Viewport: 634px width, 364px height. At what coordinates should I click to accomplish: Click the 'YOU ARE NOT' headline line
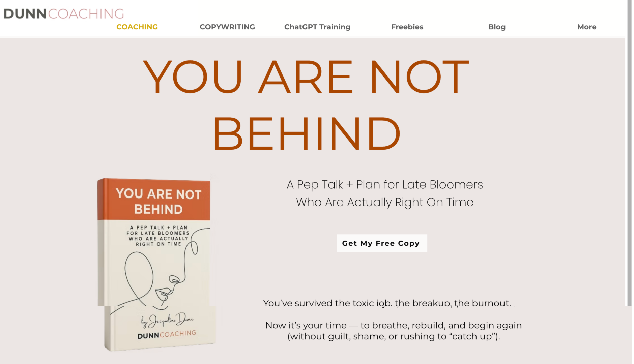tap(306, 77)
